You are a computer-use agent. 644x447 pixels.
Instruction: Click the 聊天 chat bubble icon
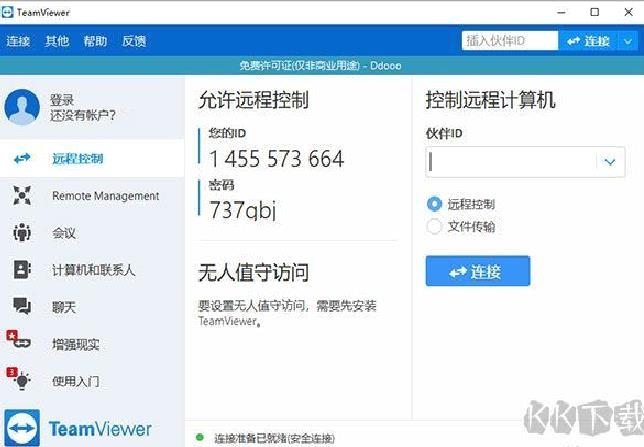click(x=22, y=306)
